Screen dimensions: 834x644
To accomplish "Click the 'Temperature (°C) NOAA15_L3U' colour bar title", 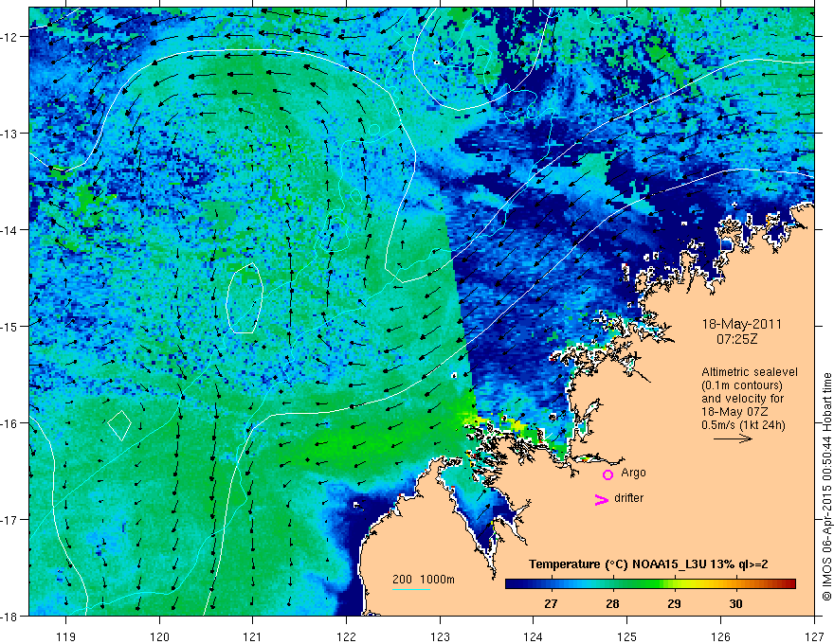I will (x=618, y=564).
